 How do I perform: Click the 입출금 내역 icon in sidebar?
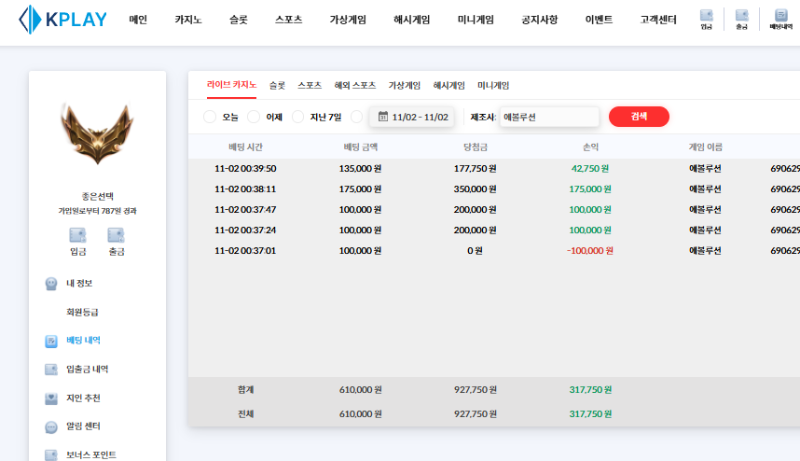click(51, 369)
